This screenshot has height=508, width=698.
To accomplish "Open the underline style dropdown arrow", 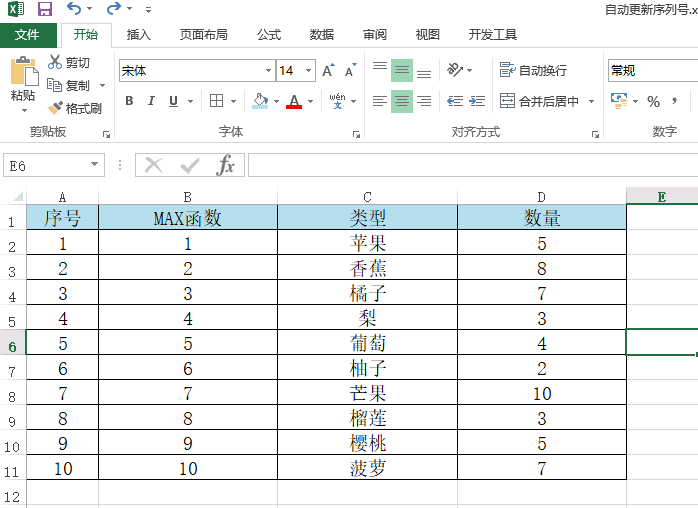I will tap(191, 102).
